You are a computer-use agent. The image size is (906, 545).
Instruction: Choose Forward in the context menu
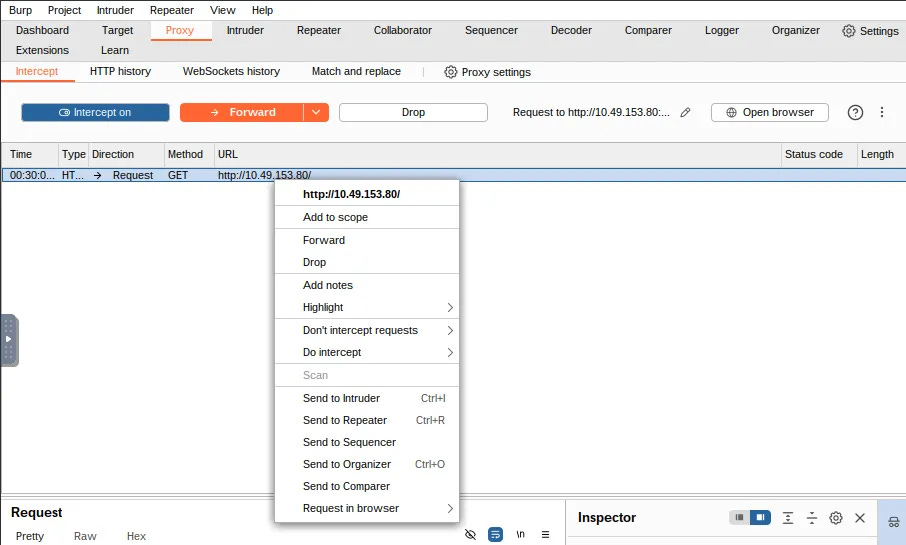367,240
